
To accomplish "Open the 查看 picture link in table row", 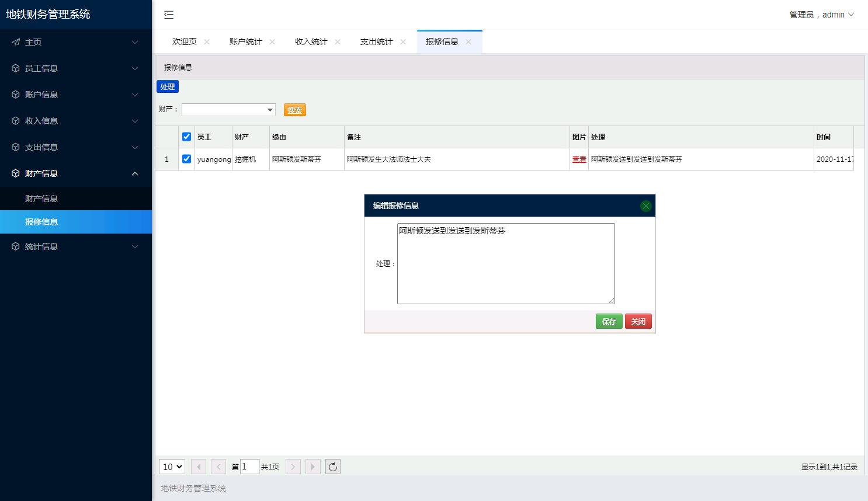I will pyautogui.click(x=579, y=159).
